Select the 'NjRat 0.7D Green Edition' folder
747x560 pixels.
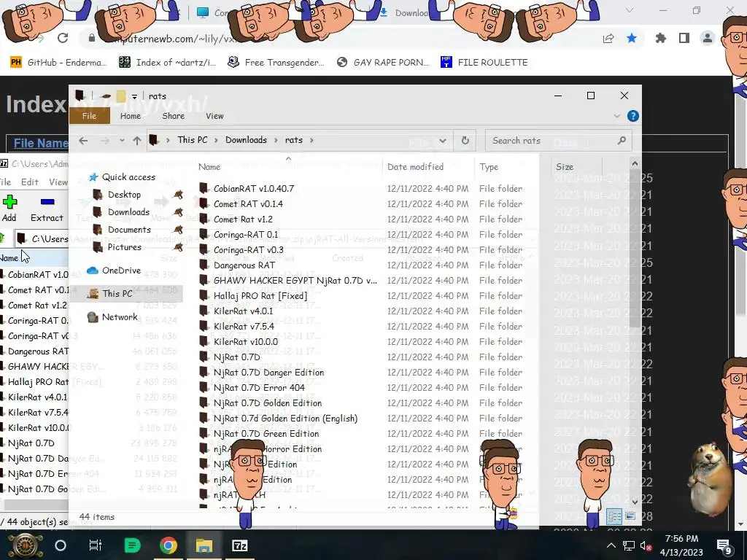click(x=266, y=433)
